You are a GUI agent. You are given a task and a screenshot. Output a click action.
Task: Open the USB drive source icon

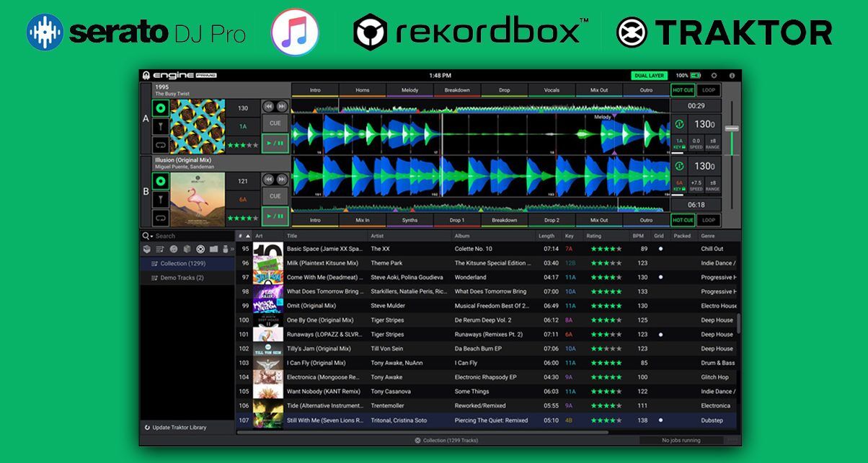(x=225, y=249)
